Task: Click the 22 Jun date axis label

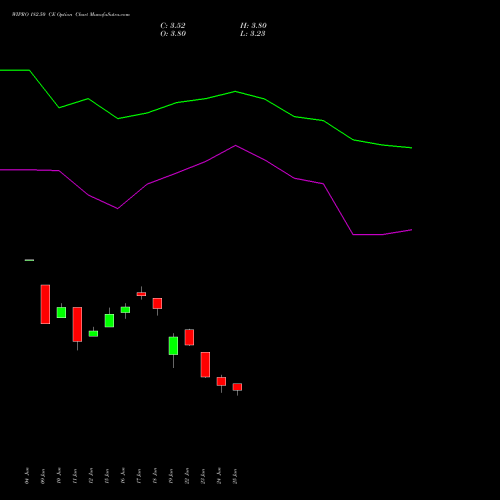Action: (x=187, y=476)
